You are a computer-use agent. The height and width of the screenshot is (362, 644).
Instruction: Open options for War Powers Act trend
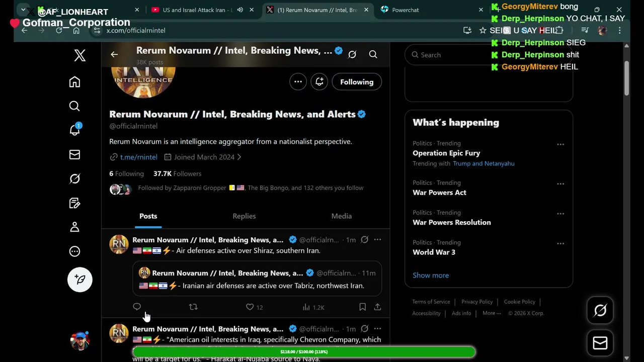click(560, 184)
